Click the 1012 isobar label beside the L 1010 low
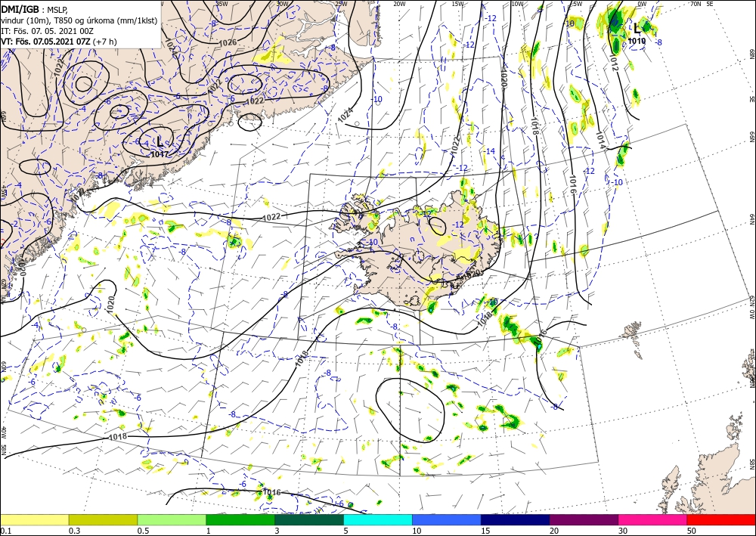This screenshot has height=536, width=756. point(613,63)
